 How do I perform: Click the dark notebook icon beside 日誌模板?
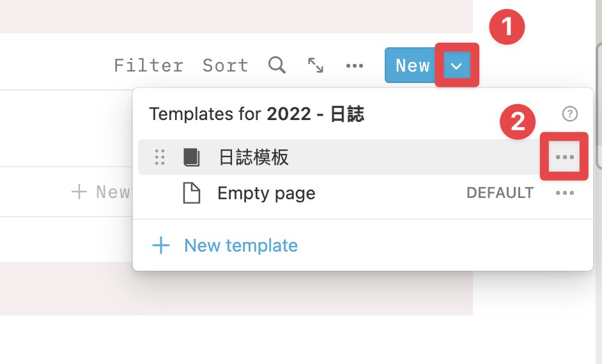point(192,157)
